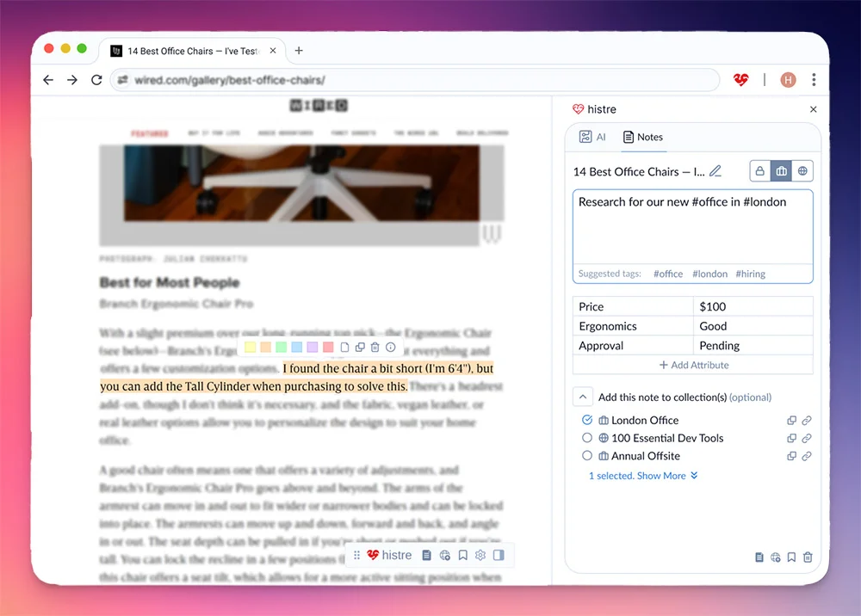Open the Chrome profile avatar H
This screenshot has height=616, width=861.
tap(788, 80)
